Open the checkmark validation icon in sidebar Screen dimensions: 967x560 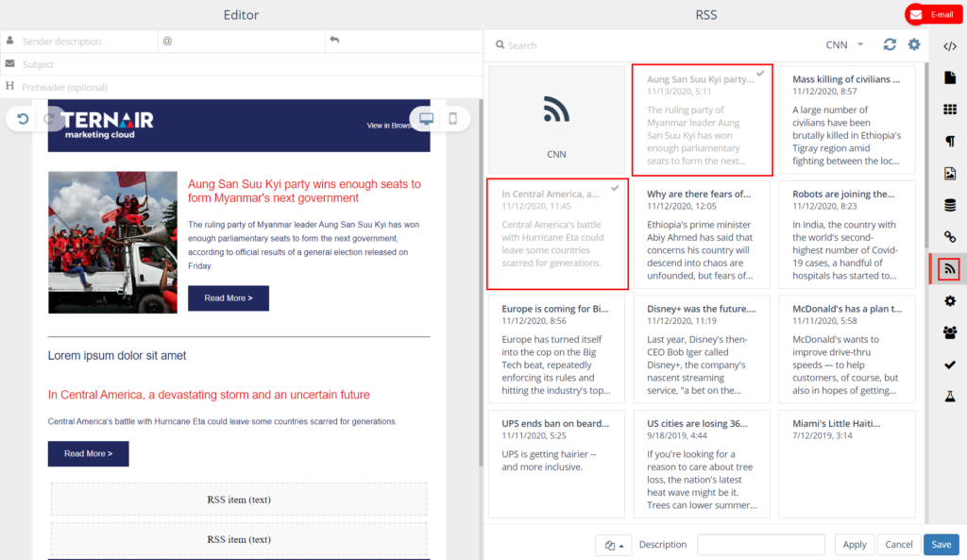pos(950,365)
